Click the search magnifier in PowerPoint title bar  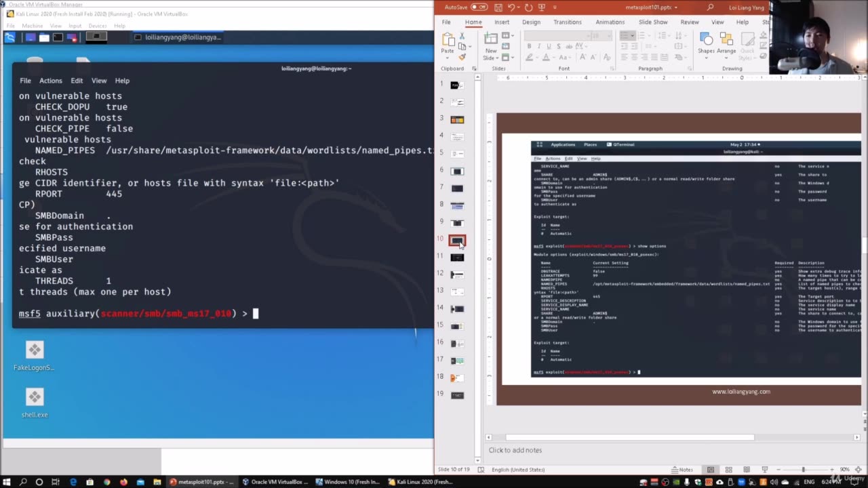point(711,7)
